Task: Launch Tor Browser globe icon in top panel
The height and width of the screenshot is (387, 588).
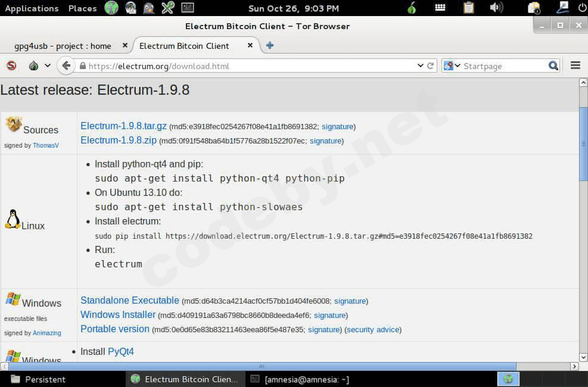Action: click(111, 8)
